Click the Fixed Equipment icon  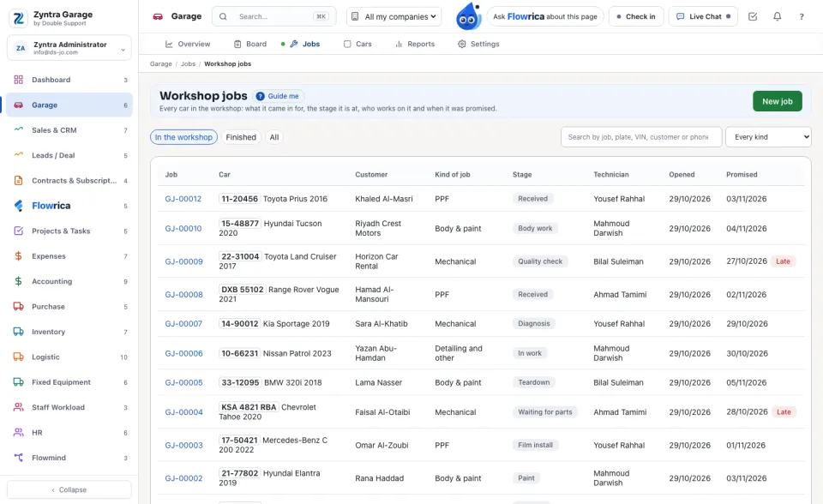point(18,382)
